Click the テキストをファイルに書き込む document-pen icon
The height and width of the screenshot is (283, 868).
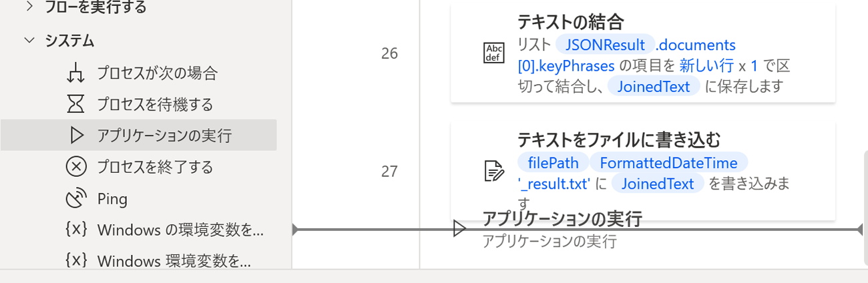(x=494, y=172)
